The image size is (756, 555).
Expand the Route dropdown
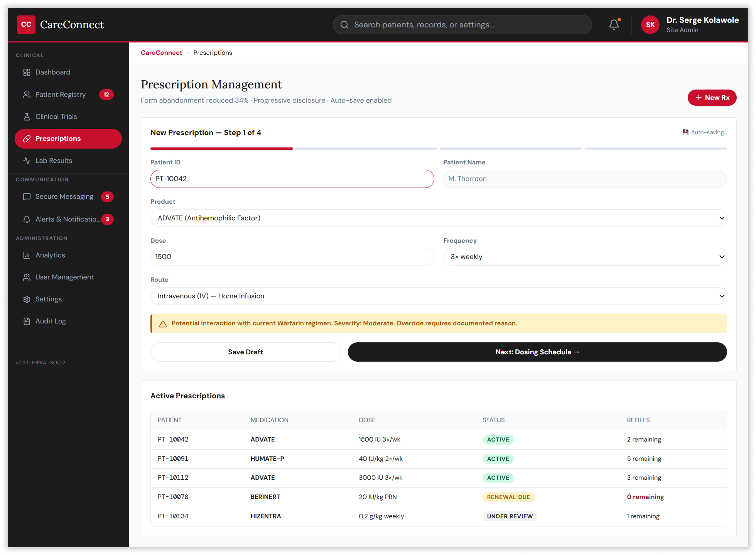(x=438, y=296)
